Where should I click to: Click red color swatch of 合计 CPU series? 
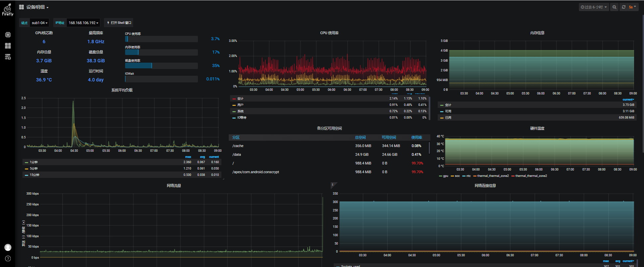click(234, 99)
